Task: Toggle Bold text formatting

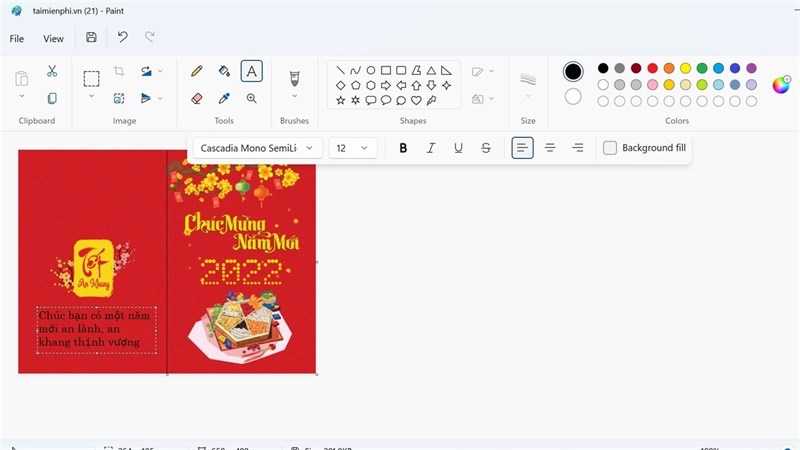Action: pos(403,148)
